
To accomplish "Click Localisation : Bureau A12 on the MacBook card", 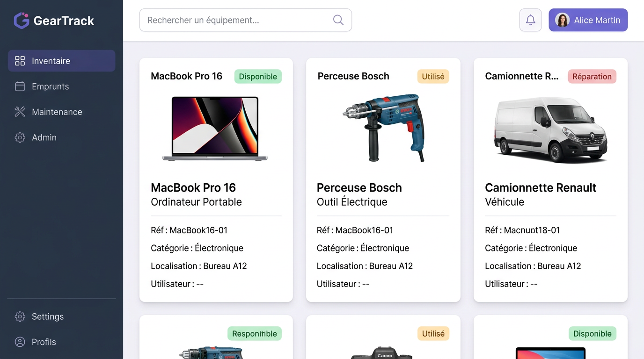I will tap(199, 266).
